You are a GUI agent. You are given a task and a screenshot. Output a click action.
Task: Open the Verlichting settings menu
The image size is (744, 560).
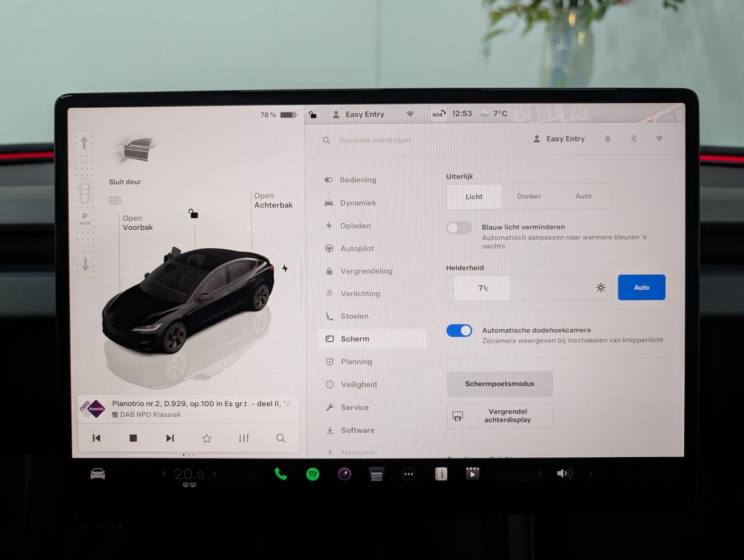[360, 294]
